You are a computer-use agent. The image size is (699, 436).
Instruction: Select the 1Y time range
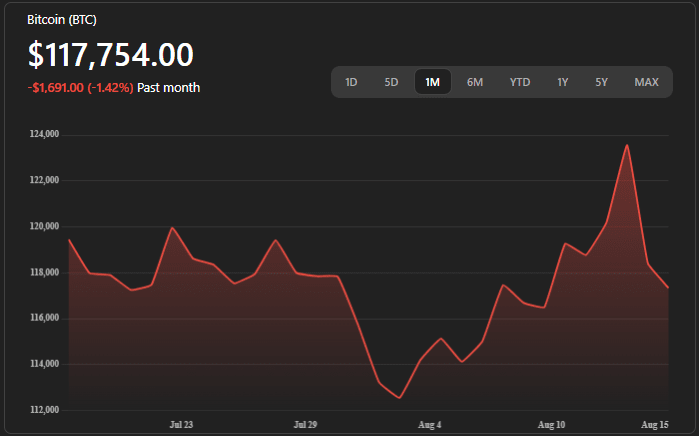pyautogui.click(x=563, y=82)
